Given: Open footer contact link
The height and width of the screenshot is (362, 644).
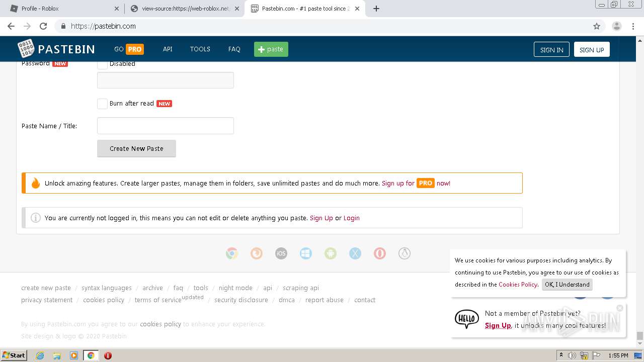Looking at the screenshot, I should [365, 300].
